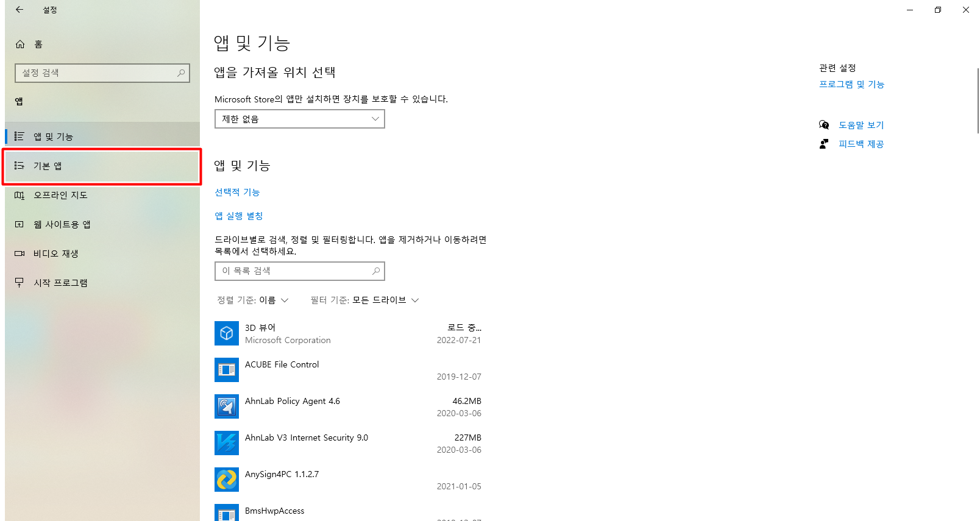Go to 홈 in the sidebar
980x521 pixels.
(x=102, y=44)
